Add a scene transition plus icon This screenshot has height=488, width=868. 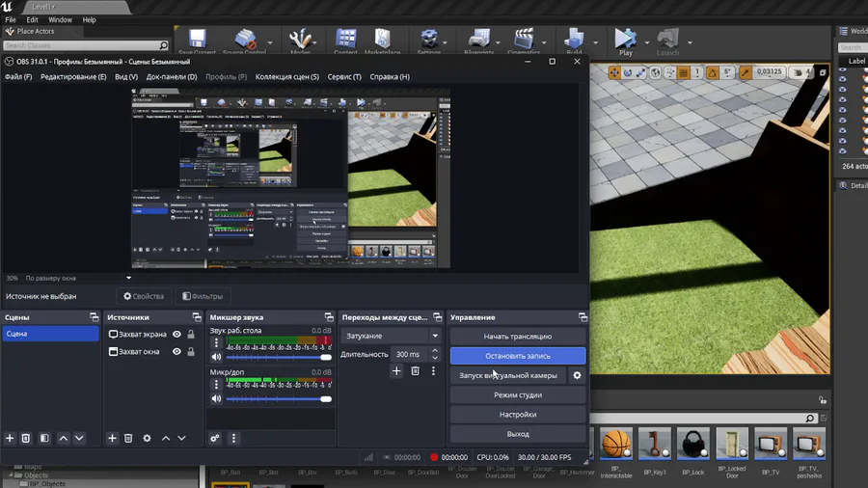point(396,371)
